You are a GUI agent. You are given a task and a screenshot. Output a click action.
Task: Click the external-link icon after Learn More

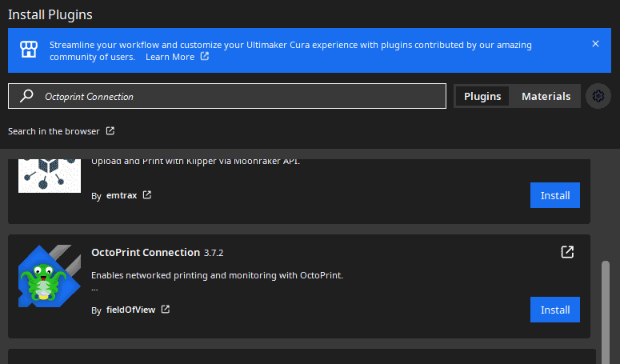coord(205,56)
